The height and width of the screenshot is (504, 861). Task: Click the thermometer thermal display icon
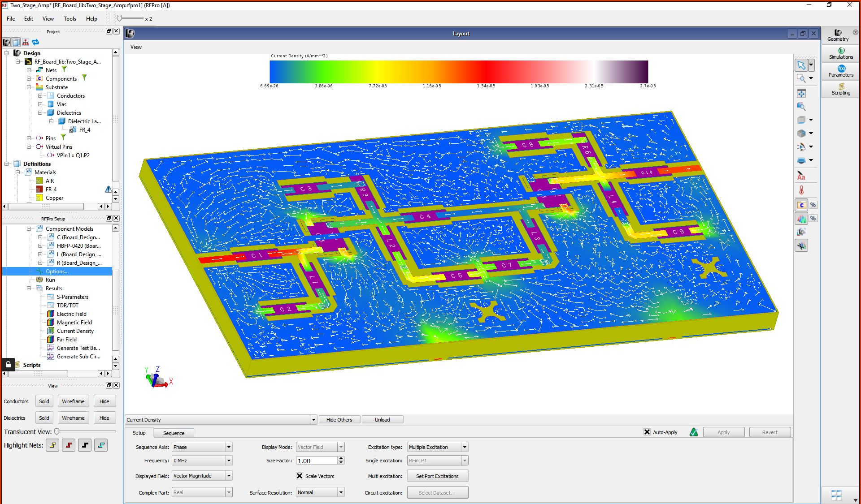pos(801,190)
